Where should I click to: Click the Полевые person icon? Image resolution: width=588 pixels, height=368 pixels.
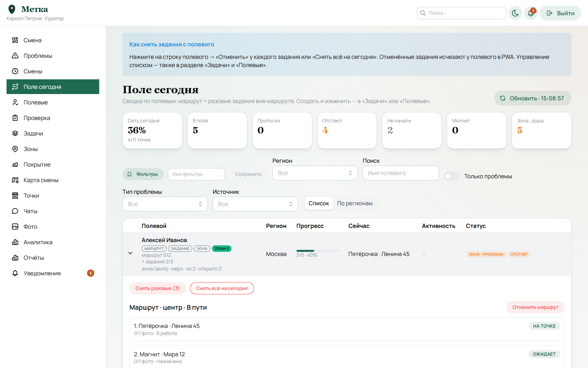coord(15,102)
